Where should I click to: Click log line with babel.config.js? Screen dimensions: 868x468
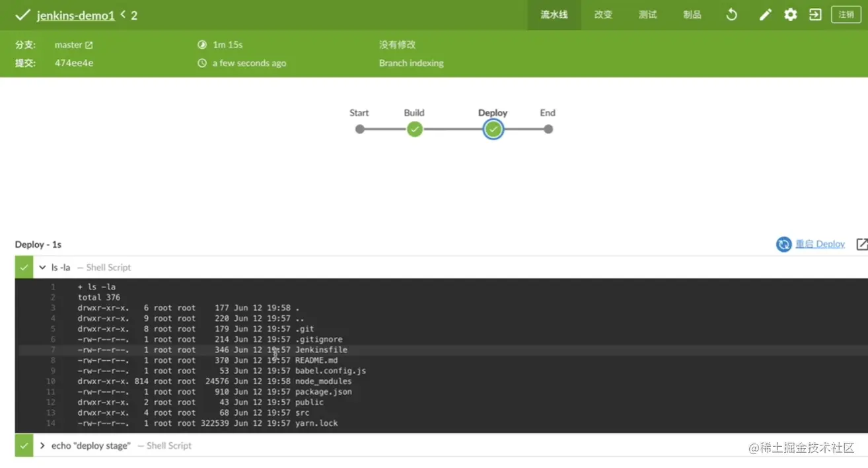[443, 371]
